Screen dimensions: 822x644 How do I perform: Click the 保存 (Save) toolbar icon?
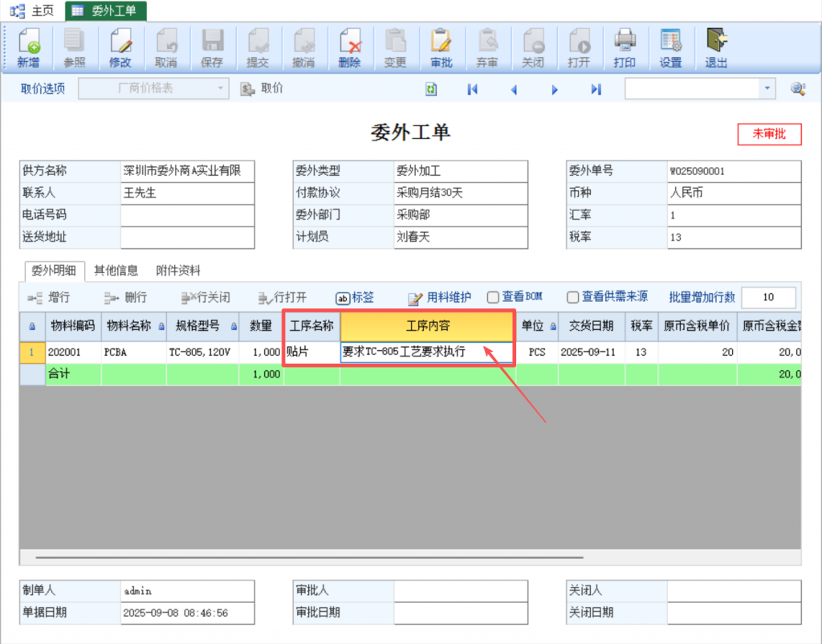pyautogui.click(x=212, y=48)
